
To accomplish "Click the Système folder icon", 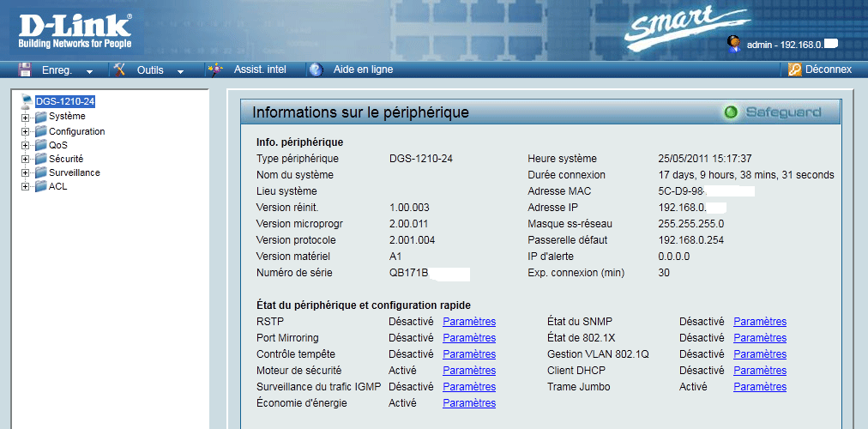I will coord(41,117).
